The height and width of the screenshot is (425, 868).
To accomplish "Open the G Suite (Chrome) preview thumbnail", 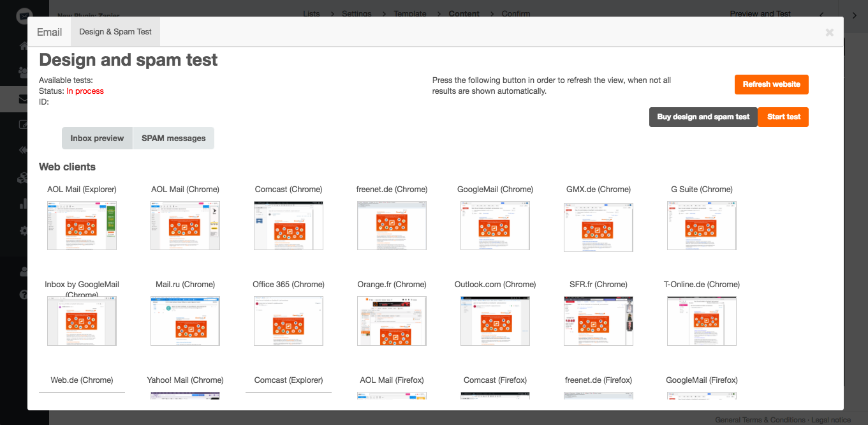I will (x=702, y=225).
